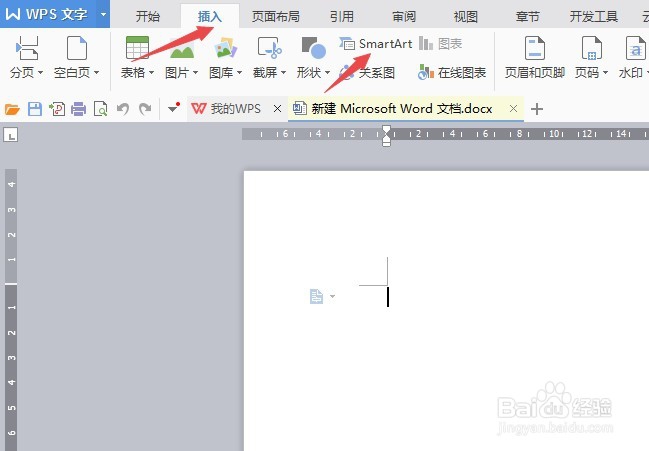Click the 形状 shapes icon

[x=313, y=48]
